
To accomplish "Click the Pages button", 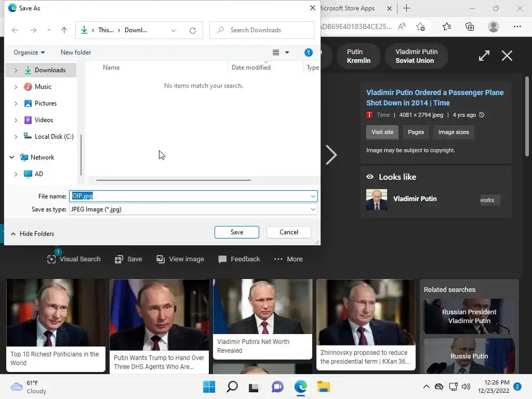I will point(416,132).
